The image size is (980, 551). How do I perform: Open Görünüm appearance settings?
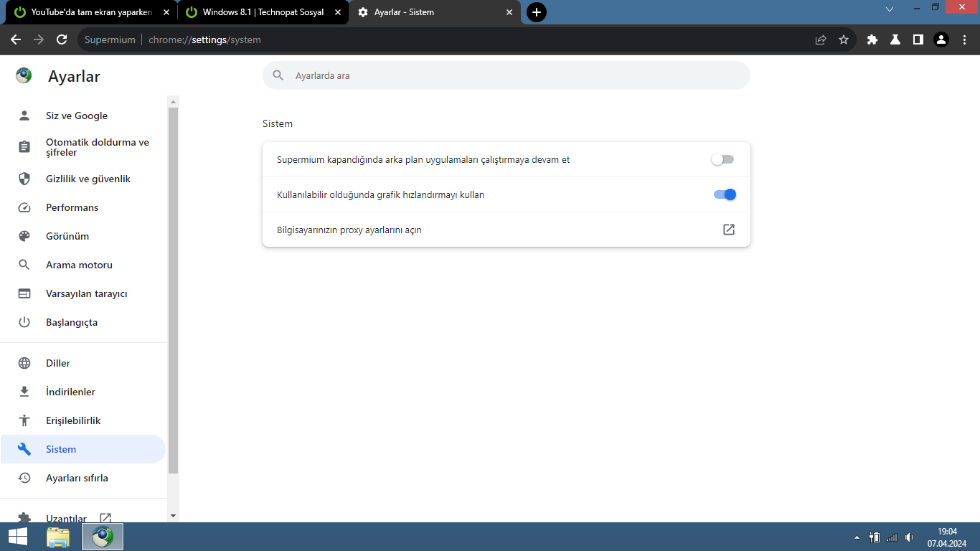point(83,236)
